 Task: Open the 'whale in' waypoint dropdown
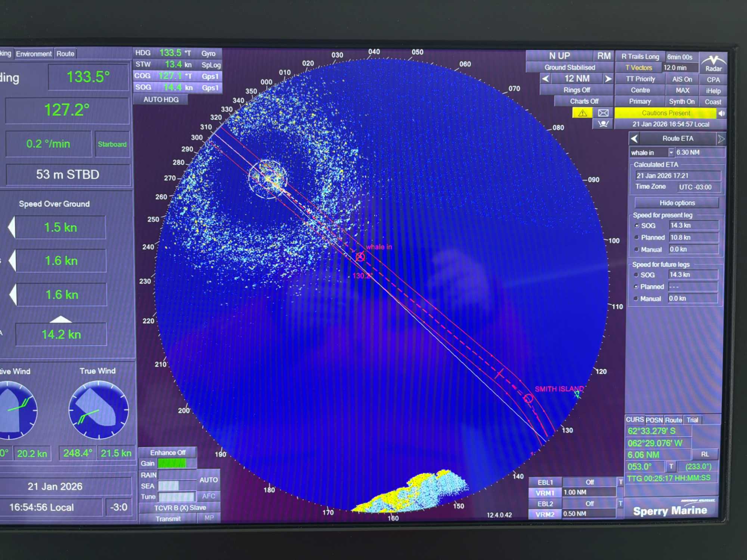click(671, 153)
